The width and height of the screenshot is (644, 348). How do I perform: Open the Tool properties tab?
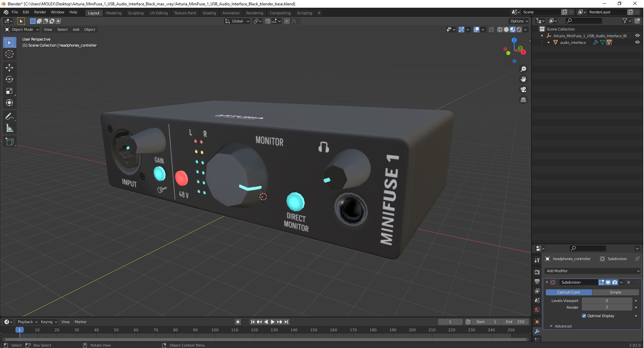pyautogui.click(x=537, y=260)
